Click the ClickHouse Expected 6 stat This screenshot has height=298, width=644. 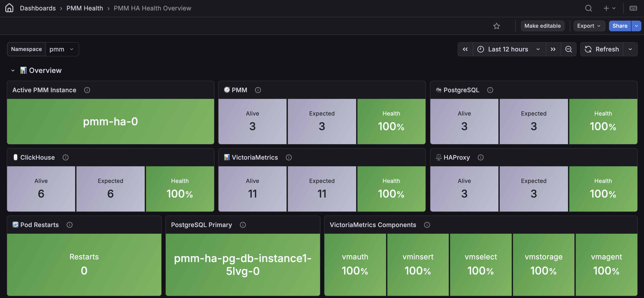111,189
